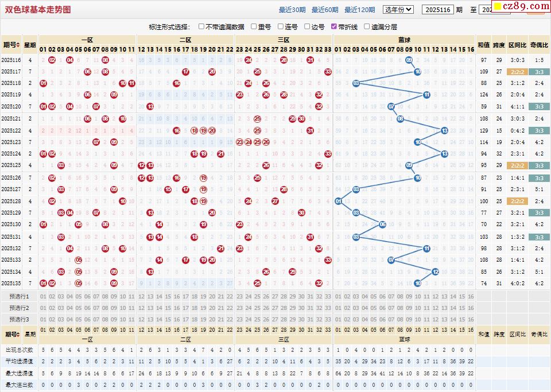Viewport: 551px width, 392px height.
Task: Select the 和值 value 129 in row 2025122
Action: [483, 130]
